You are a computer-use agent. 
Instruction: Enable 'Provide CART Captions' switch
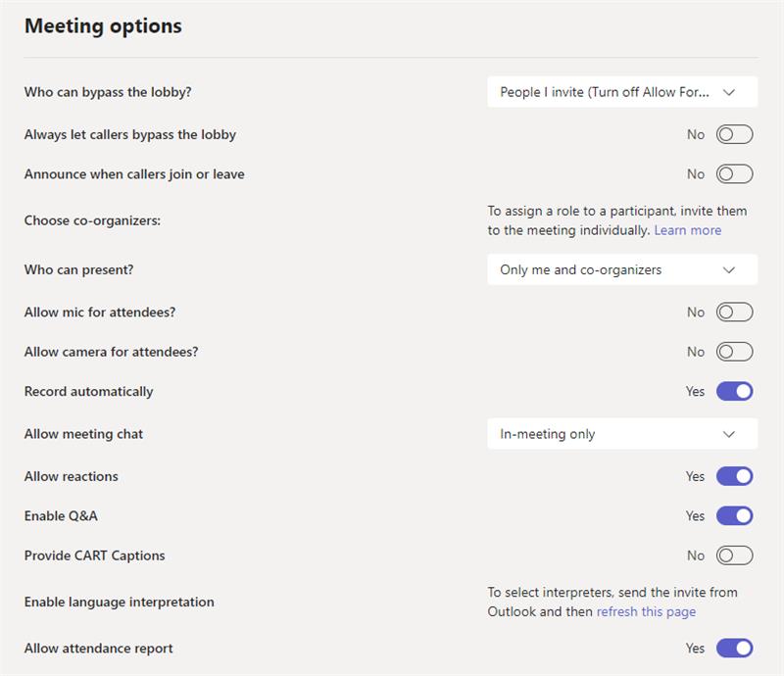click(x=734, y=555)
